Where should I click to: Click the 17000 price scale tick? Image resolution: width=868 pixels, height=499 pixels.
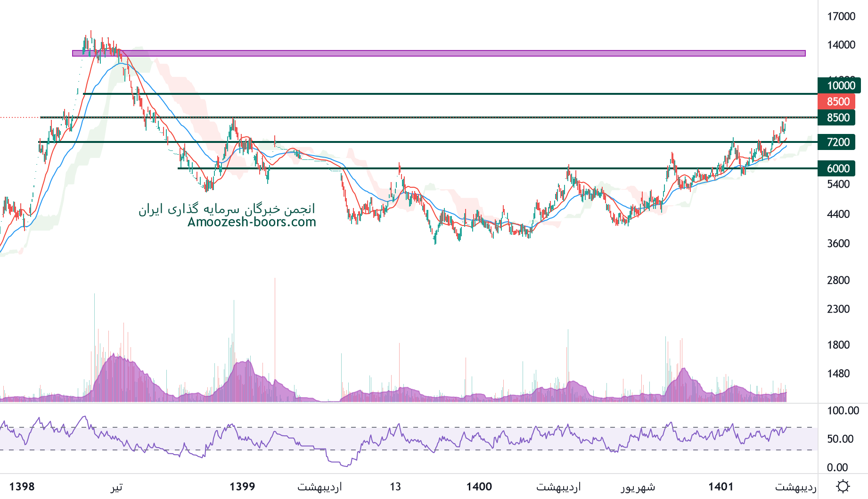click(x=841, y=17)
